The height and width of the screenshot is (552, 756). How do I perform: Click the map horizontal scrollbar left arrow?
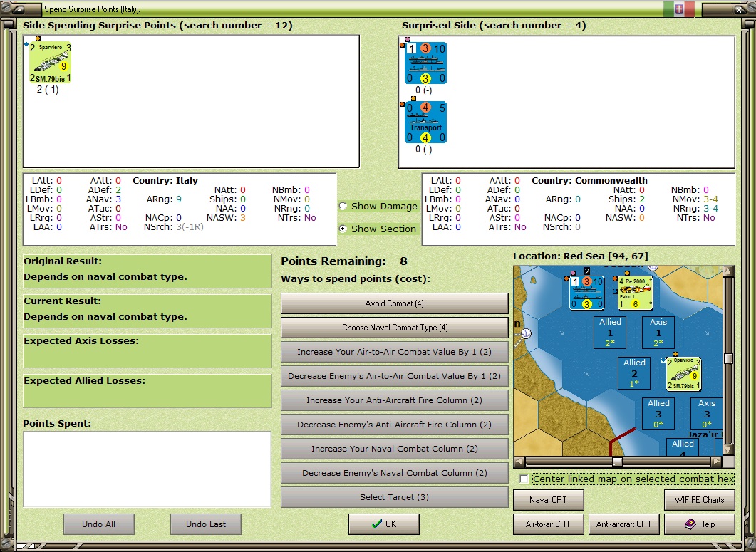coord(519,462)
